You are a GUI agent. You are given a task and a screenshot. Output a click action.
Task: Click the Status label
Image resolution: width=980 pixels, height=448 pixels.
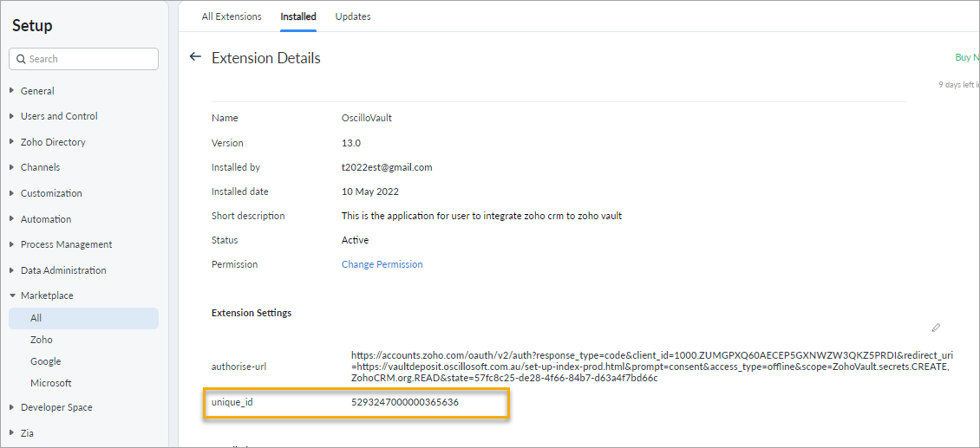click(x=225, y=240)
